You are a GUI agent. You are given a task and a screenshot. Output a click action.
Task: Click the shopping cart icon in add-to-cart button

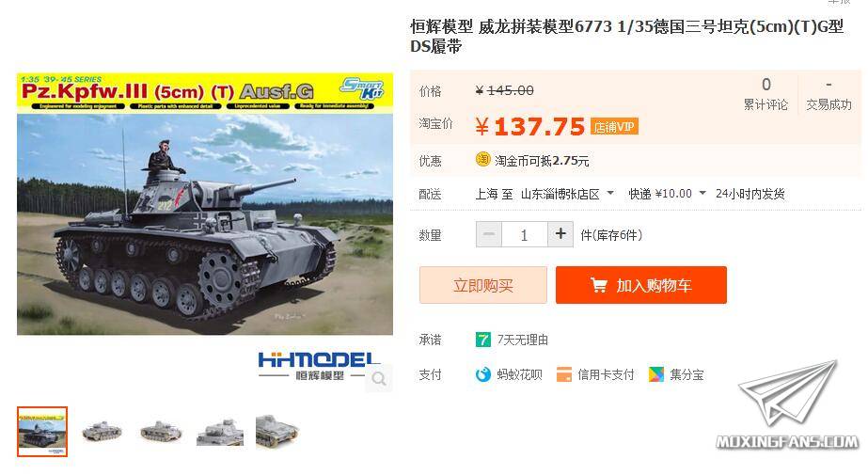pos(598,285)
